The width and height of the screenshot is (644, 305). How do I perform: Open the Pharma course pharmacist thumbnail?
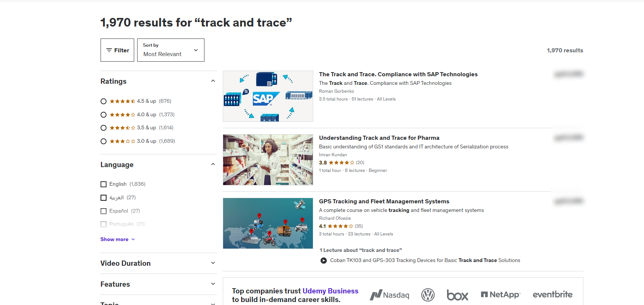268,160
